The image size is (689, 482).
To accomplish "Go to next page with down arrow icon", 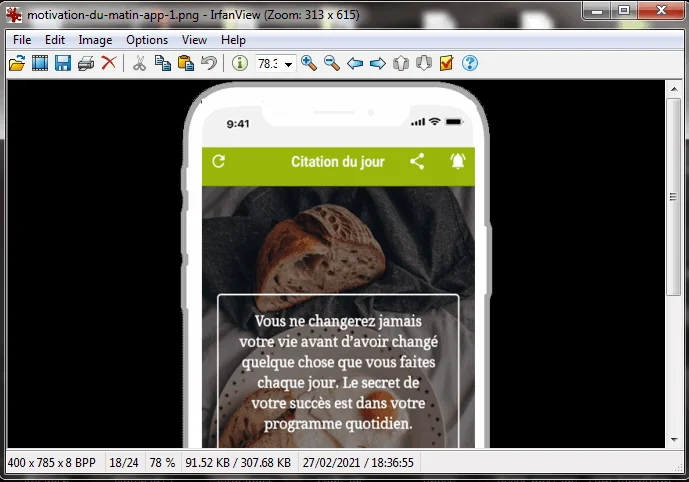I will (x=424, y=63).
